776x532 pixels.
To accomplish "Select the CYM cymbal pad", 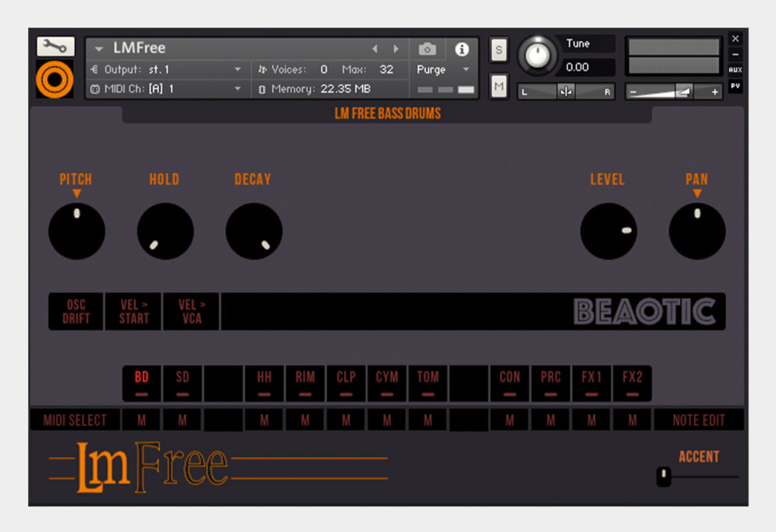I will (x=386, y=383).
